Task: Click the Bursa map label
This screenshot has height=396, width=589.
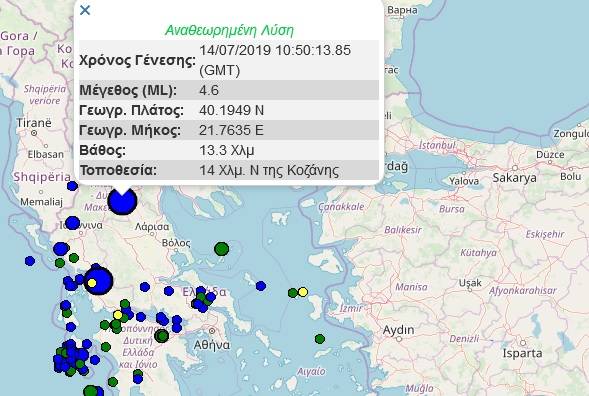Action: coord(452,209)
